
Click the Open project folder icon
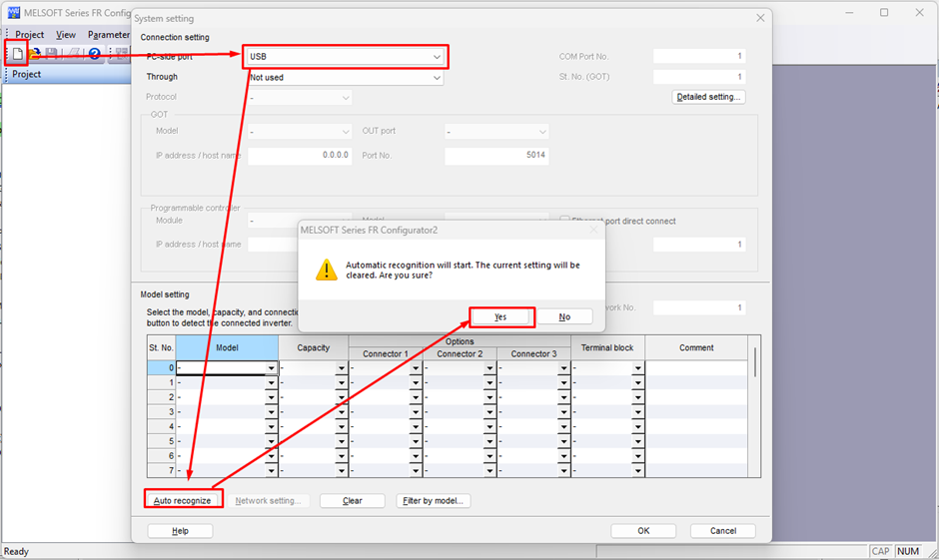35,54
